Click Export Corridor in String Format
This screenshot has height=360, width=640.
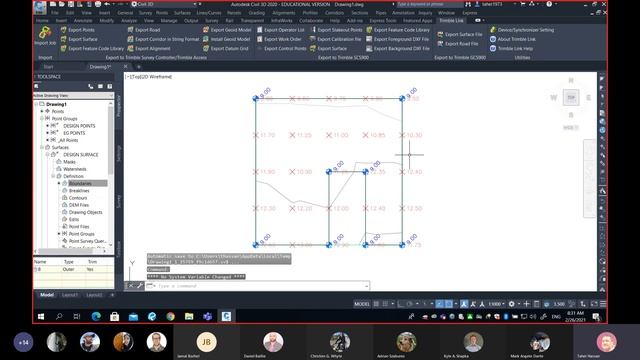[163, 39]
